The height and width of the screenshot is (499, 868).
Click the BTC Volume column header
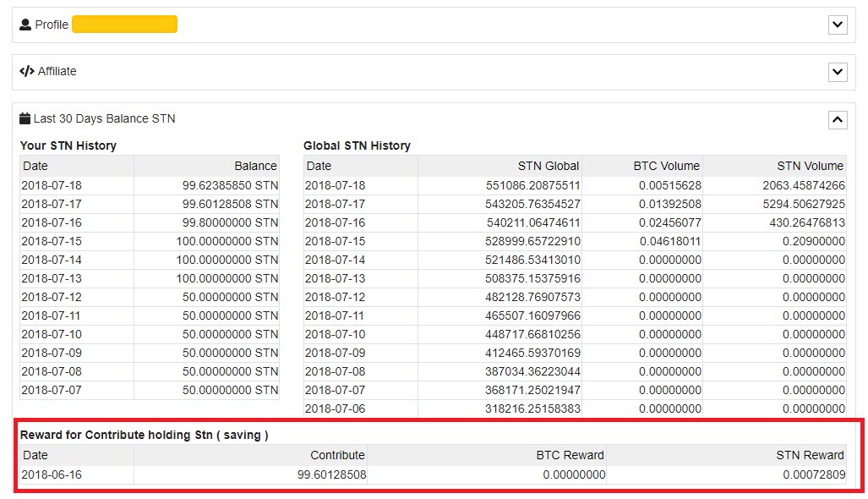click(668, 166)
